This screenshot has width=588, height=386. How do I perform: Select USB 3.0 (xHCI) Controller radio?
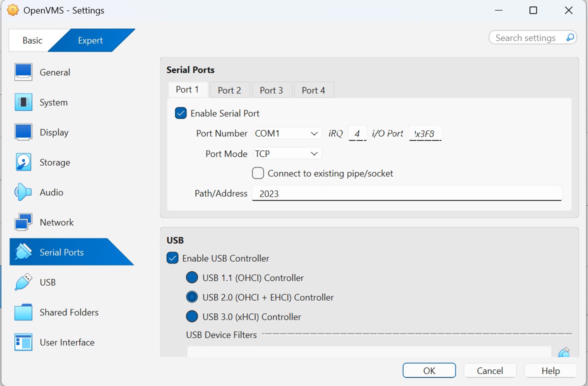pyautogui.click(x=192, y=316)
